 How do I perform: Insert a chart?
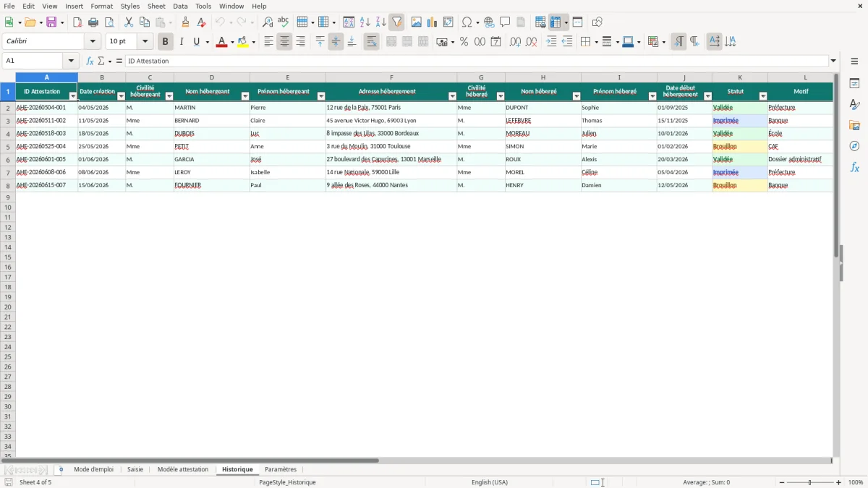[433, 22]
